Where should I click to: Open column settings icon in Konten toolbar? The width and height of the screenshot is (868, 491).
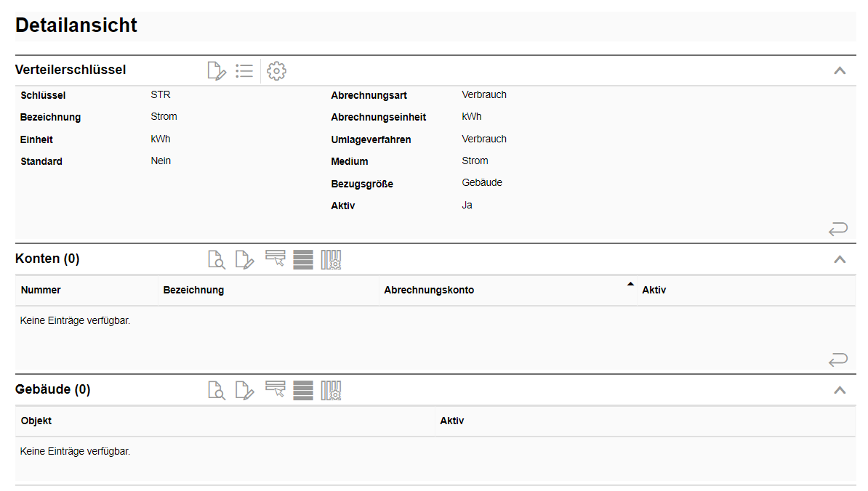tap(331, 259)
